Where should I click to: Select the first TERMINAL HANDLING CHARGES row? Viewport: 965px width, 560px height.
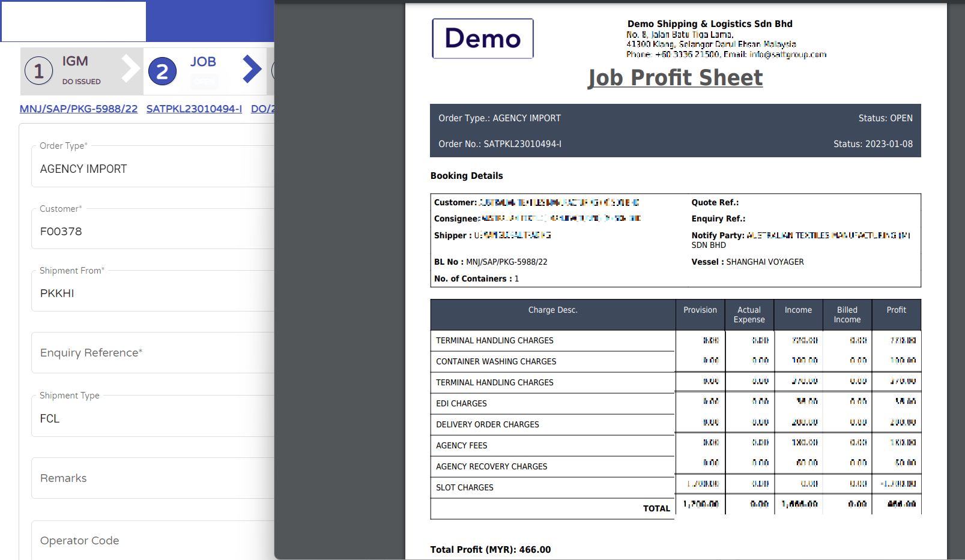pyautogui.click(x=676, y=340)
